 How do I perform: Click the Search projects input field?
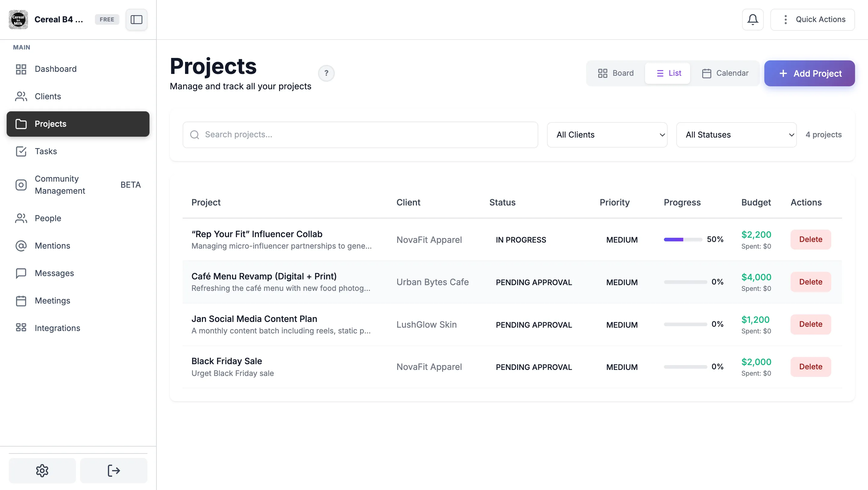[360, 135]
